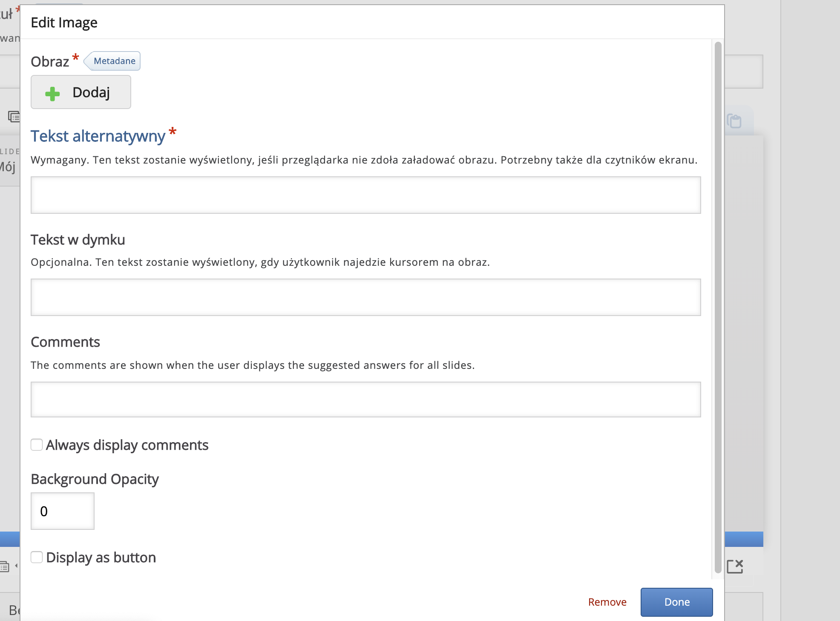840x621 pixels.
Task: Click the Remove link
Action: point(607,602)
